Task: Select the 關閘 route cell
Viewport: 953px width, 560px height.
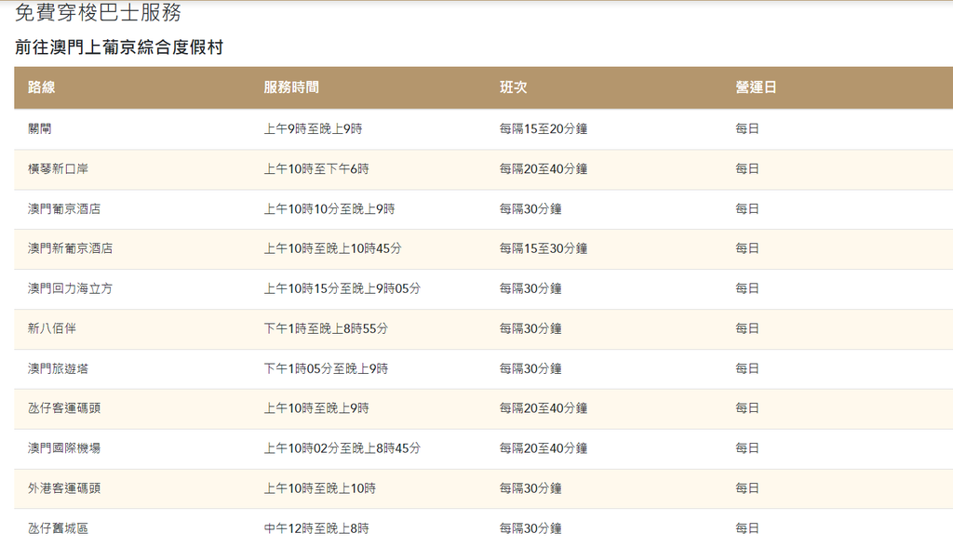Action: pos(39,128)
